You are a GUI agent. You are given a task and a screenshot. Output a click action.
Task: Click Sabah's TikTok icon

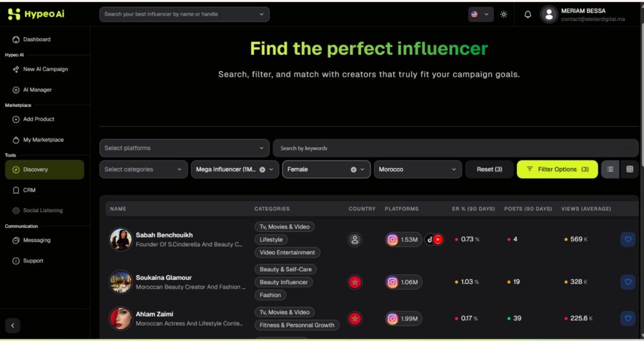click(430, 240)
